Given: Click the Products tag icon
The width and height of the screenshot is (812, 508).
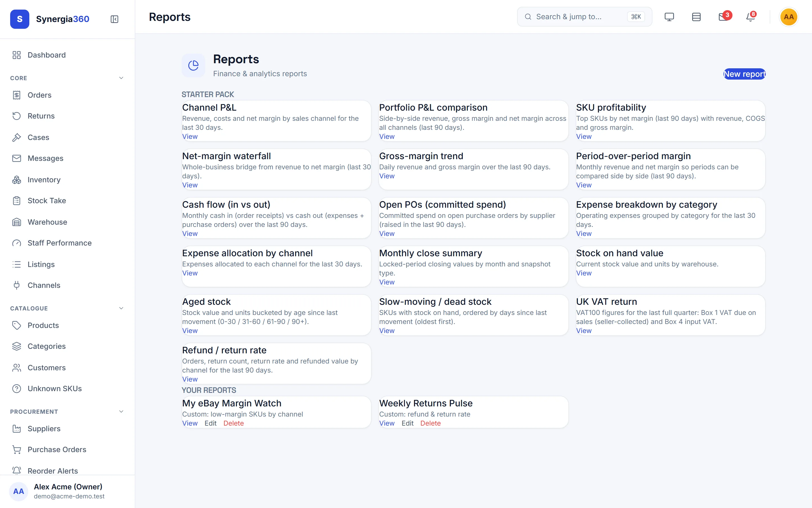Looking at the screenshot, I should pos(16,325).
